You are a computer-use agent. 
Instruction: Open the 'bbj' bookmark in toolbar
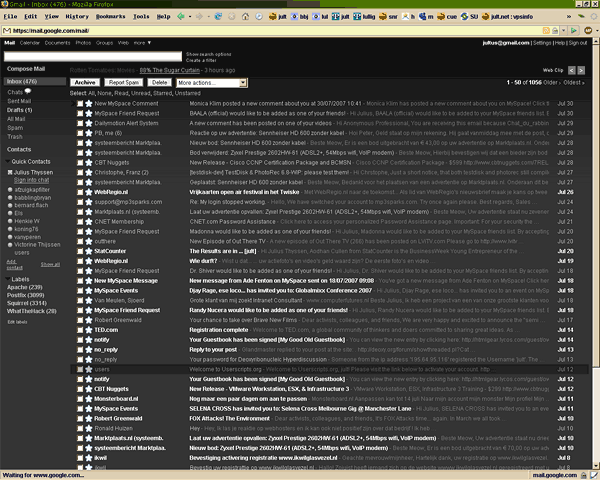click(300, 17)
